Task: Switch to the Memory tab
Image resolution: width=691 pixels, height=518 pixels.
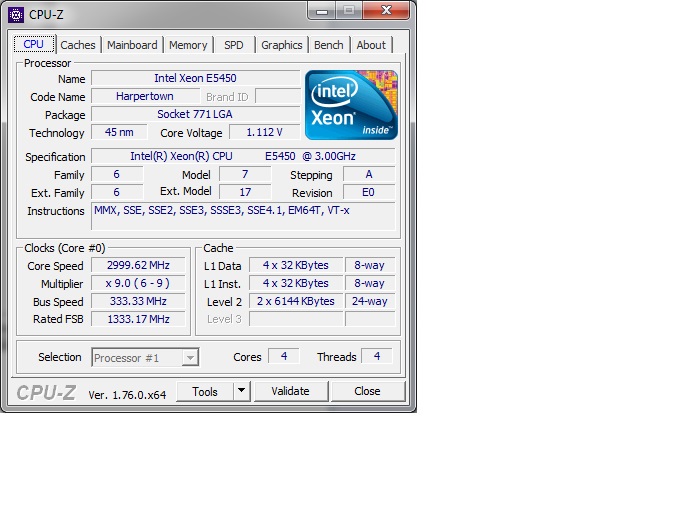Action: (188, 45)
